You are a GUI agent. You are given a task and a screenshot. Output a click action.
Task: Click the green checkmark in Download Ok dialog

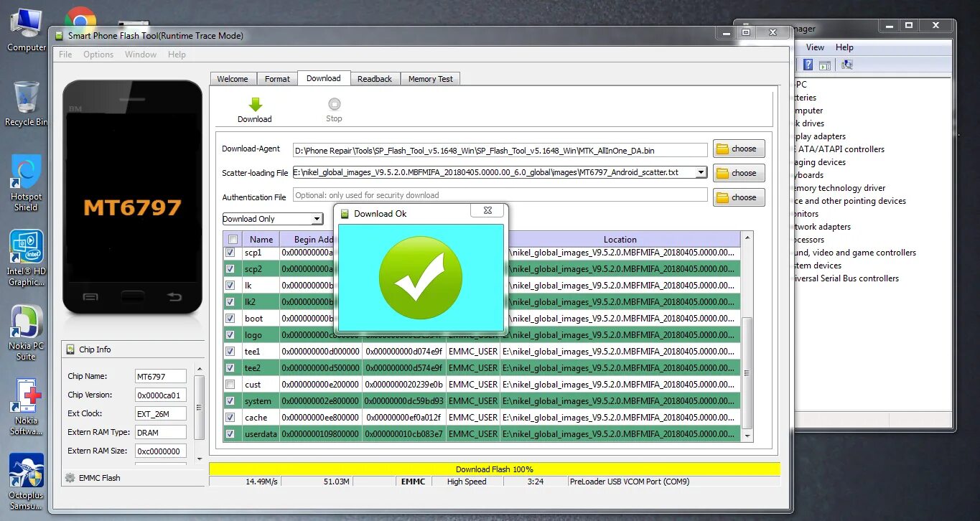point(420,276)
